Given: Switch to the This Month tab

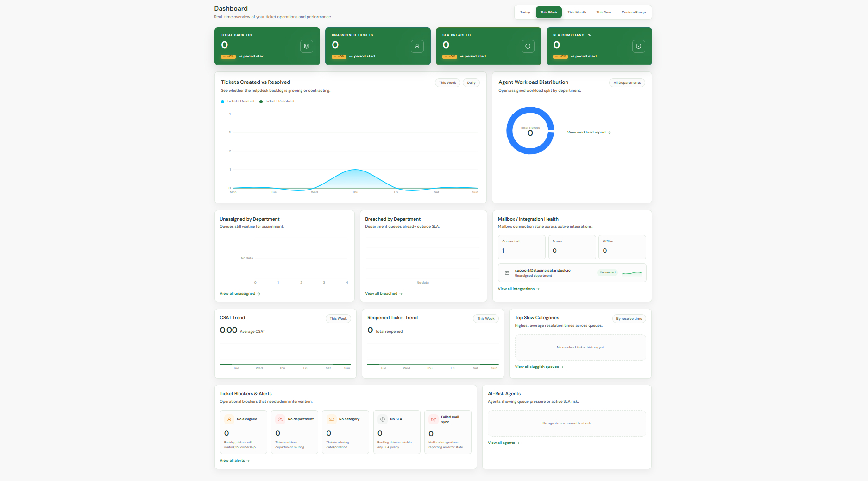Looking at the screenshot, I should (x=577, y=13).
